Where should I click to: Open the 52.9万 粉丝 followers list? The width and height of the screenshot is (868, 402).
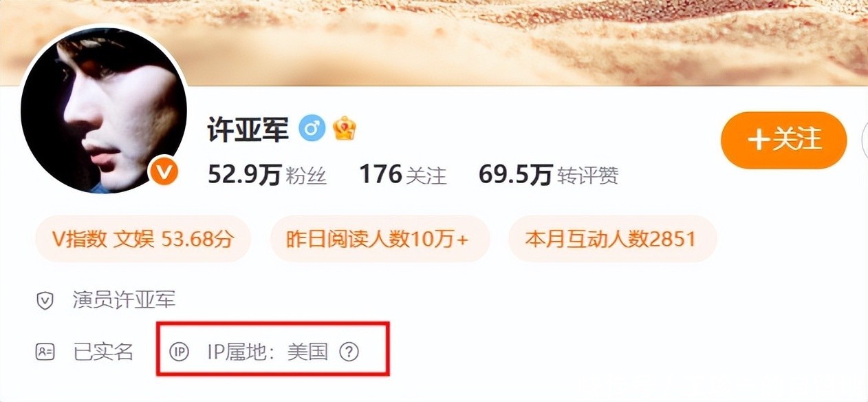268,176
